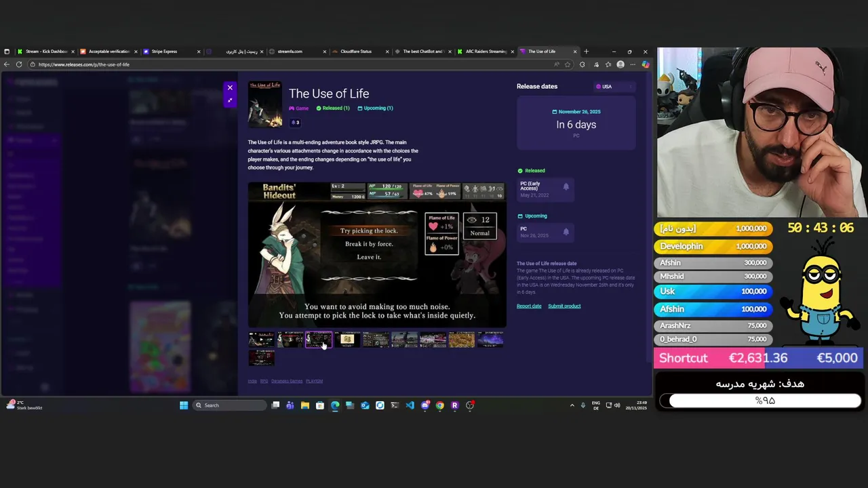Click the November 26, 2025 release date card
This screenshot has width=868, height=488.
576,123
